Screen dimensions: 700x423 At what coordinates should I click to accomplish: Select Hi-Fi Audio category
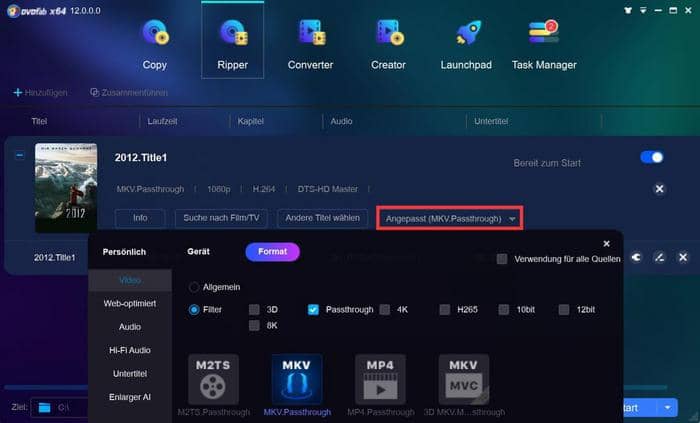[130, 350]
